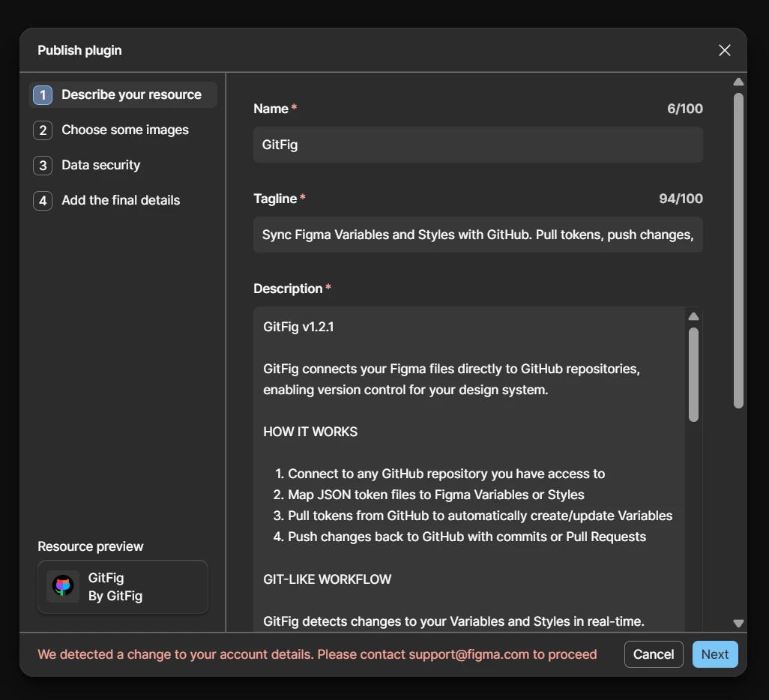Click the description scrollbar thumb
This screenshot has width=769, height=700.
click(693, 374)
